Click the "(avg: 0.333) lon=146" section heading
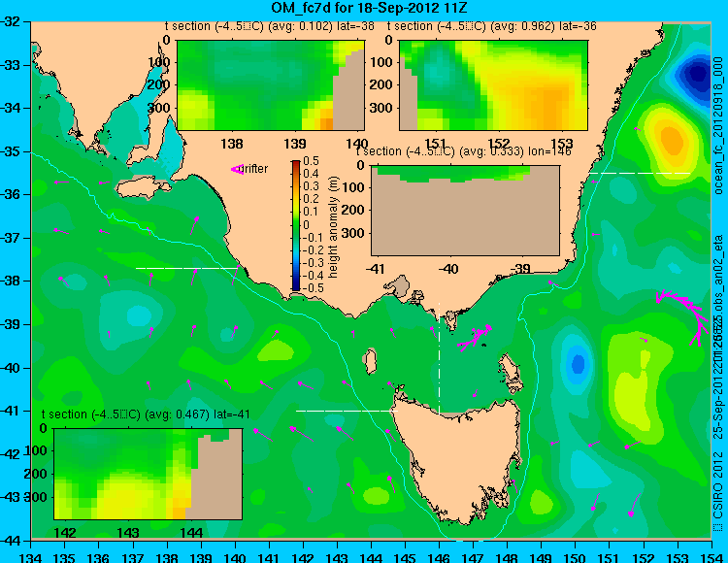The width and height of the screenshot is (728, 563). pyautogui.click(x=513, y=151)
